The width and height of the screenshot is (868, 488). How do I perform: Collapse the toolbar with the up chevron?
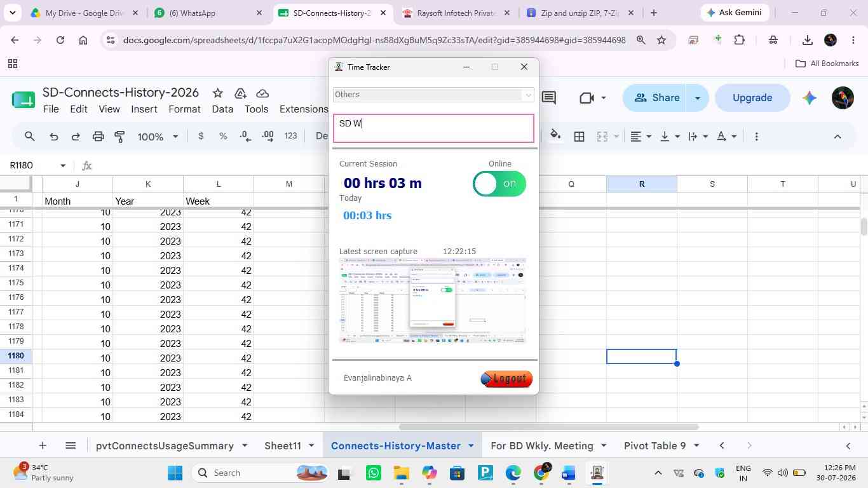point(837,136)
